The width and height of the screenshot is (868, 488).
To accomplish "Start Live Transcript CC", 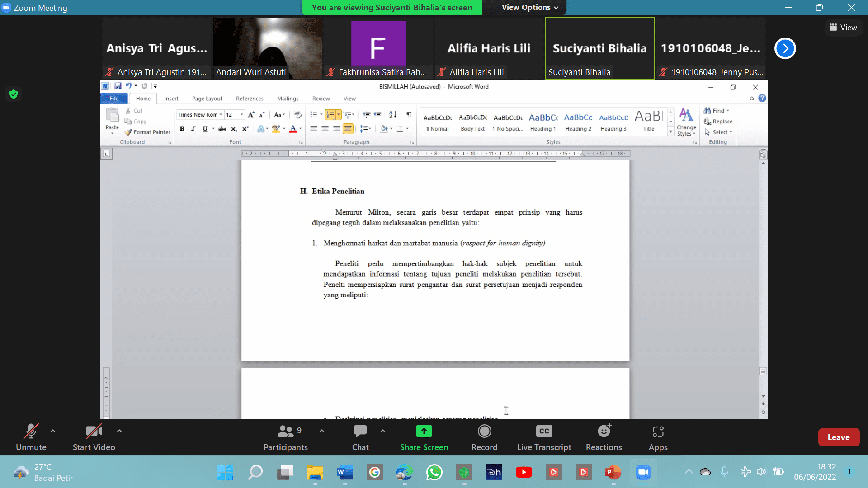I will point(544,437).
